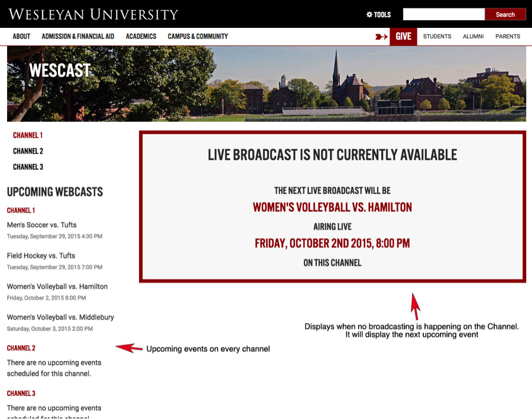Click the On This Channel label
This screenshot has height=419, width=532.
point(332,263)
